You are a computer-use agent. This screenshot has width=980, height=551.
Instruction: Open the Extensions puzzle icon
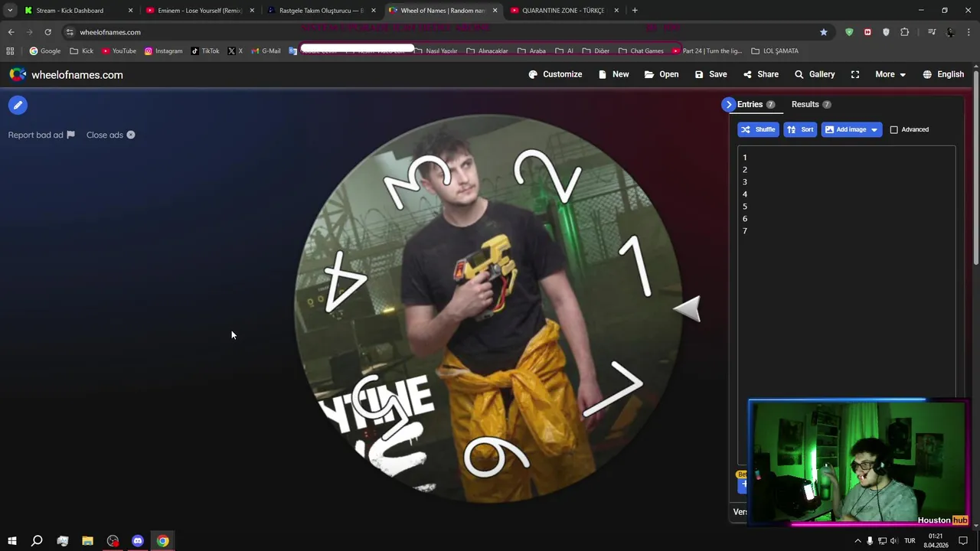905,32
